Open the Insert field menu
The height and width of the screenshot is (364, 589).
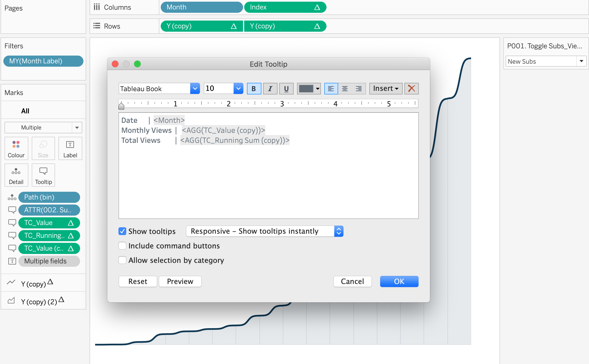click(385, 89)
